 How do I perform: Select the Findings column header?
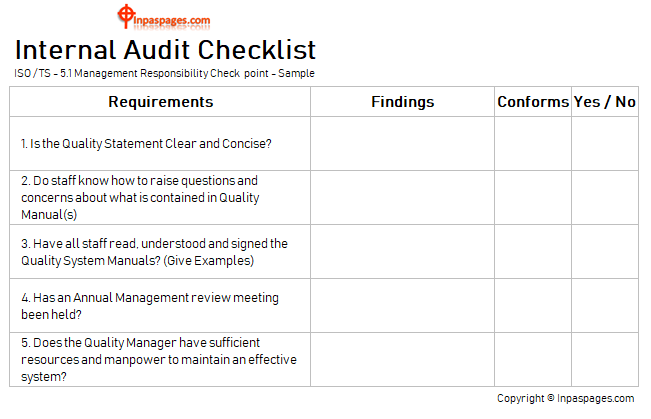(403, 102)
